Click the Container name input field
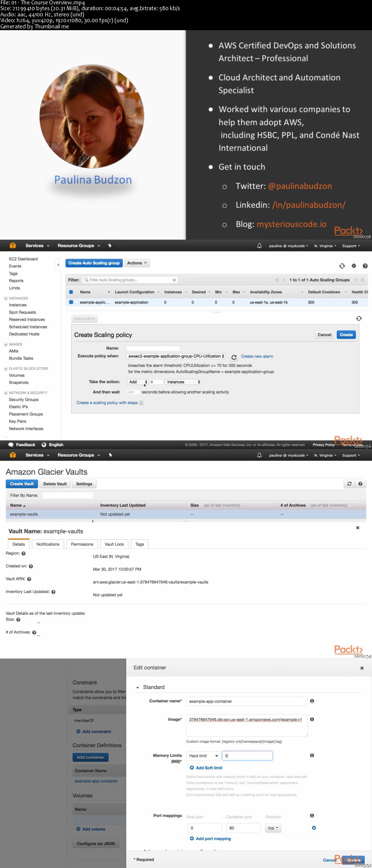The image size is (372, 868). click(247, 701)
